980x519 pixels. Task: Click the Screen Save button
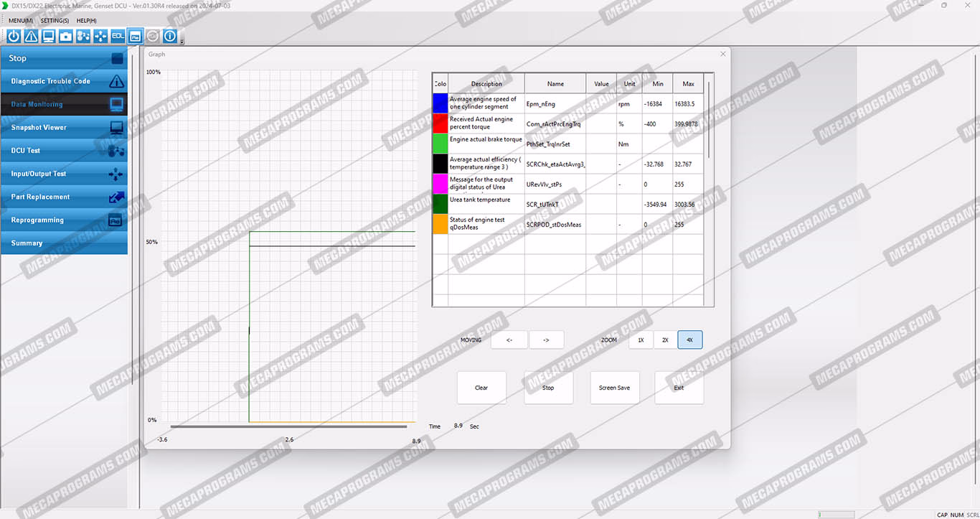coord(614,388)
